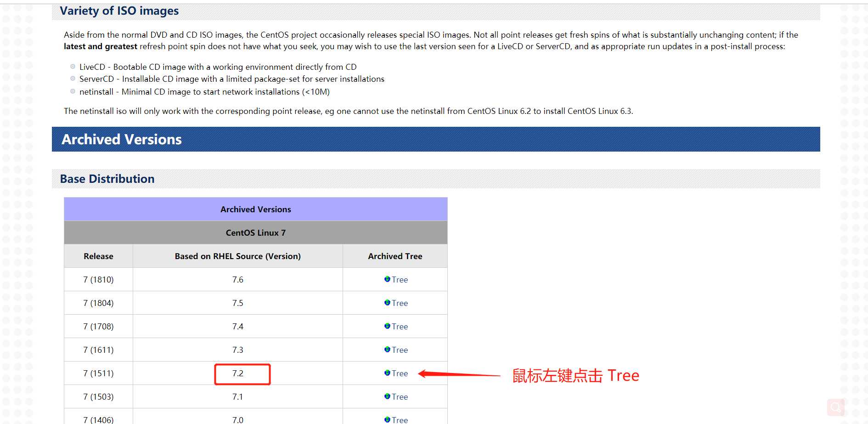Click the '7 (1511)' release cell
This screenshot has width=868, height=424.
click(x=98, y=373)
